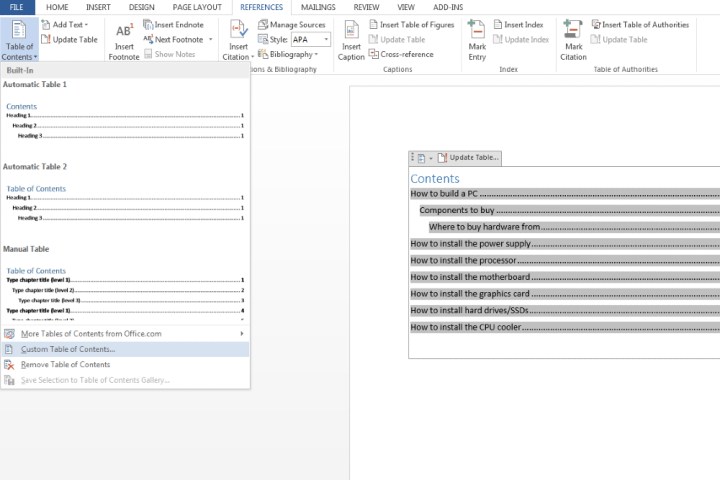Click the Insert Citation icon
Screen dimensions: 720x480
[x=238, y=30]
